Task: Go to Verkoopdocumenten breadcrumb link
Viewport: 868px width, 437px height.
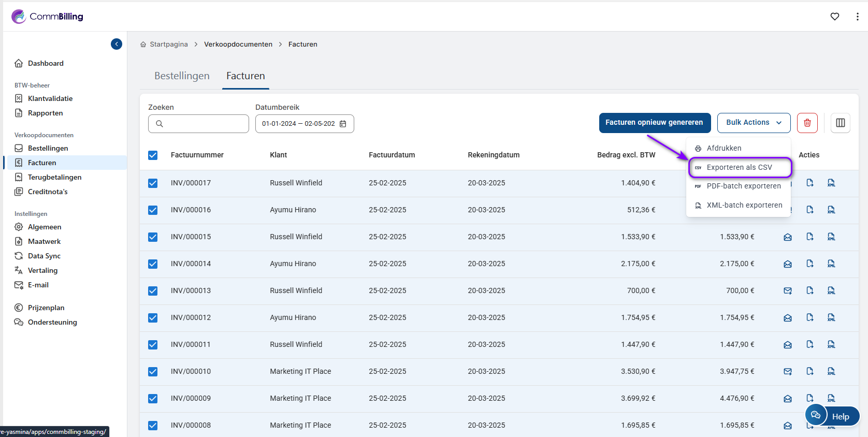Action: click(238, 45)
